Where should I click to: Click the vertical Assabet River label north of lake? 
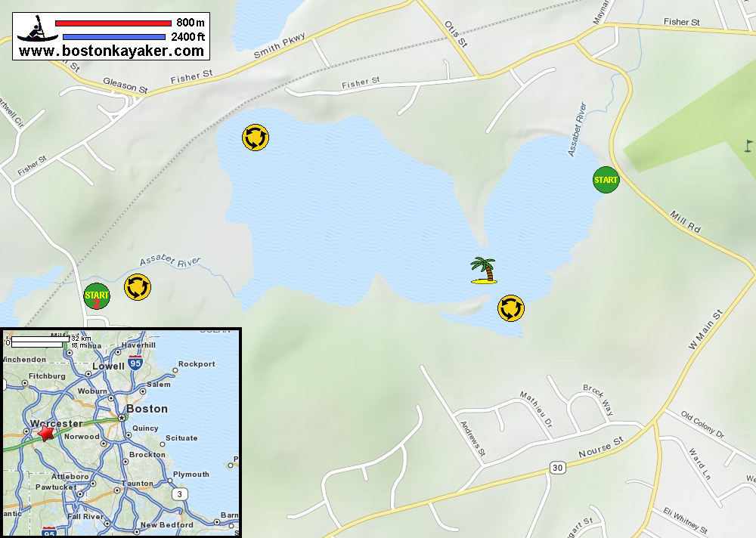(x=577, y=129)
